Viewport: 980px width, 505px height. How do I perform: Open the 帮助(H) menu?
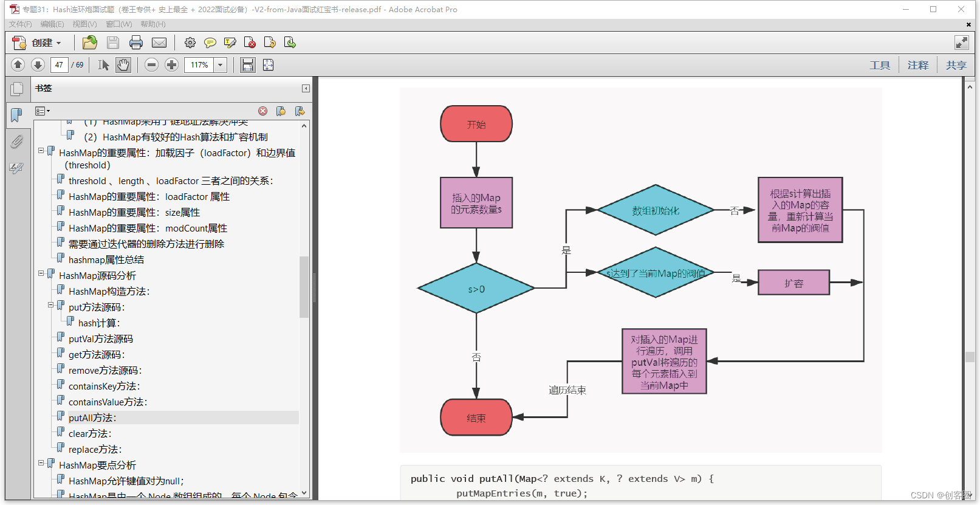(152, 24)
